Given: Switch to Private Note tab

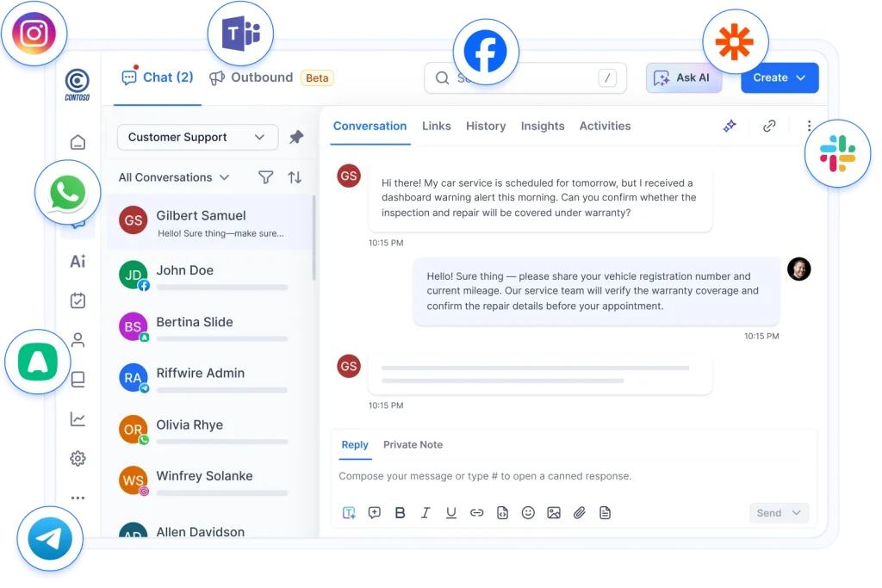Looking at the screenshot, I should pos(413,444).
